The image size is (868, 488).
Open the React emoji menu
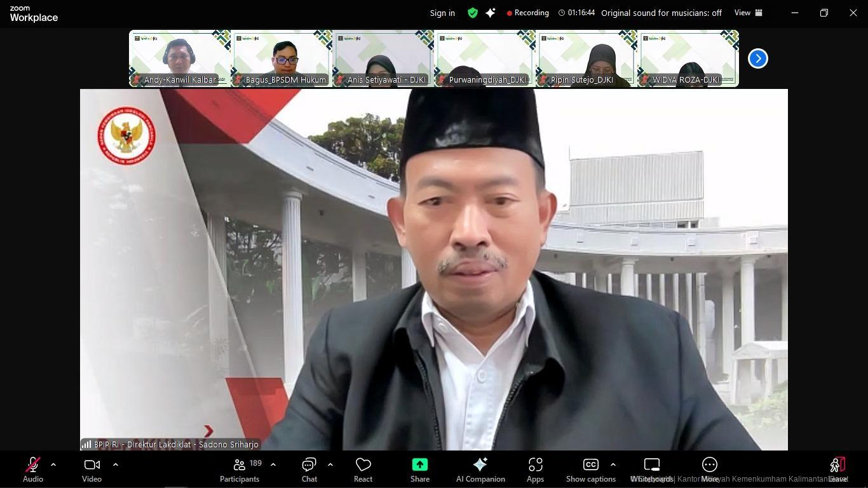point(363,470)
